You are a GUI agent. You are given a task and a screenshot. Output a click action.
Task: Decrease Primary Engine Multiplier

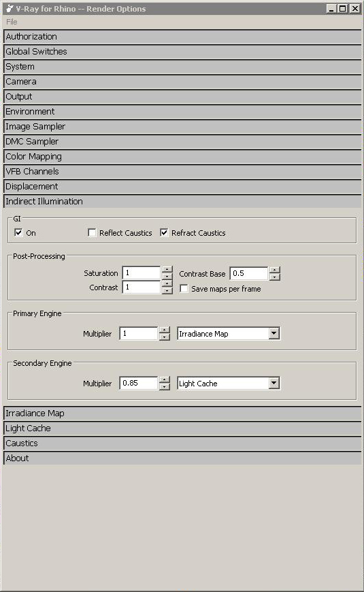[x=164, y=337]
